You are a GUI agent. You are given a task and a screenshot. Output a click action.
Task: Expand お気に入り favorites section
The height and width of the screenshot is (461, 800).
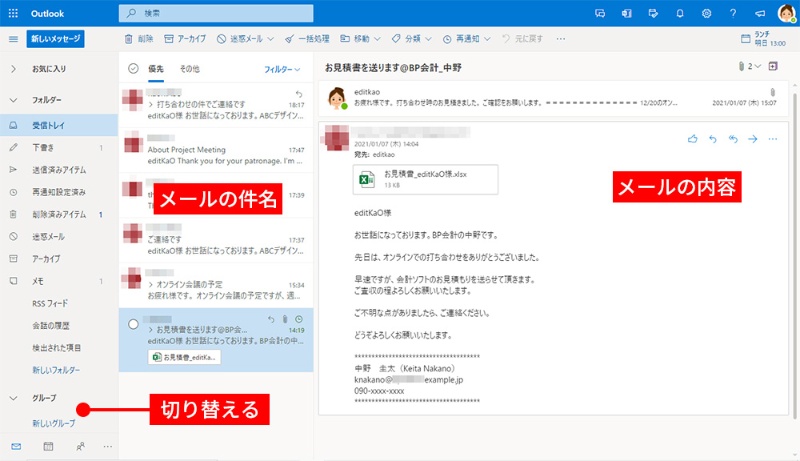pyautogui.click(x=13, y=69)
